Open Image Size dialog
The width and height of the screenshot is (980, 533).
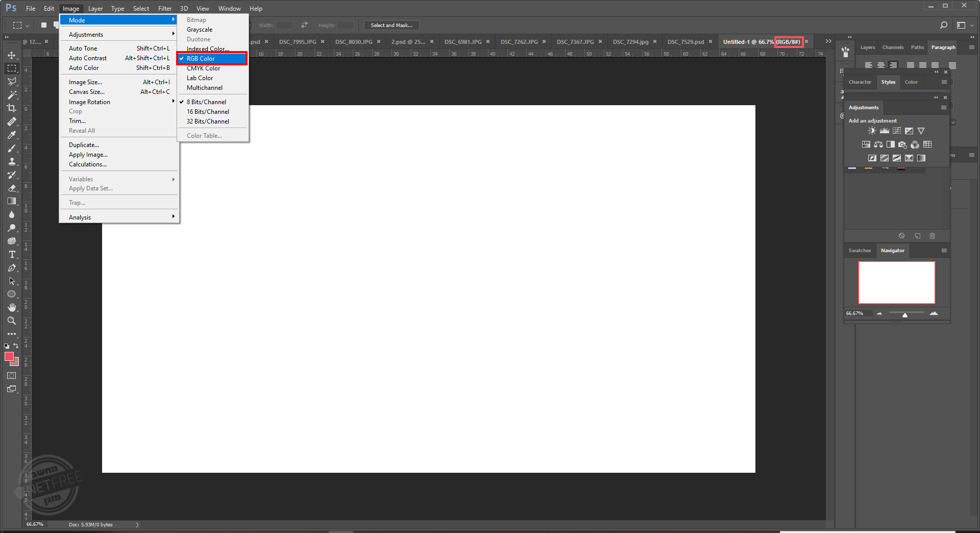(119, 82)
